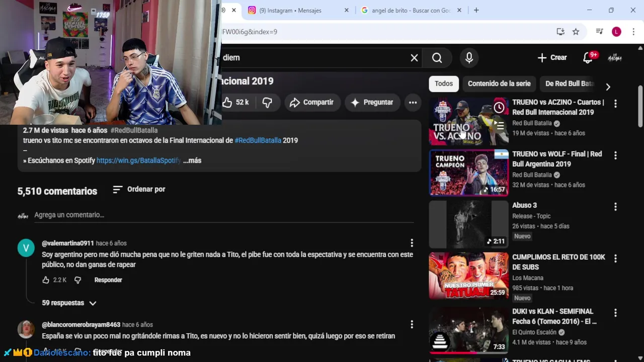Click the Preguntar button
Screen dimensions: 644x362
pyautogui.click(x=372, y=102)
